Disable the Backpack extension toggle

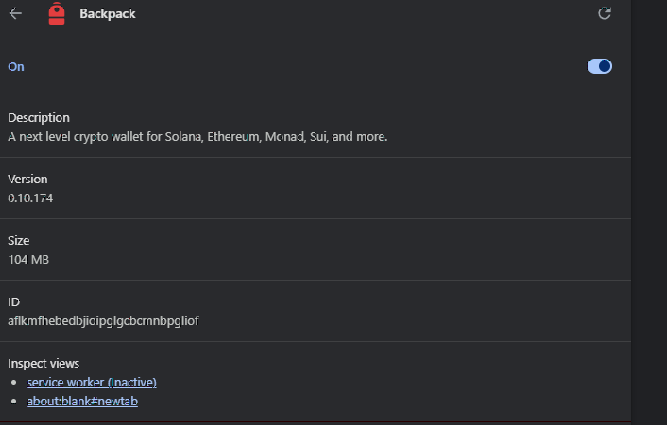[600, 67]
